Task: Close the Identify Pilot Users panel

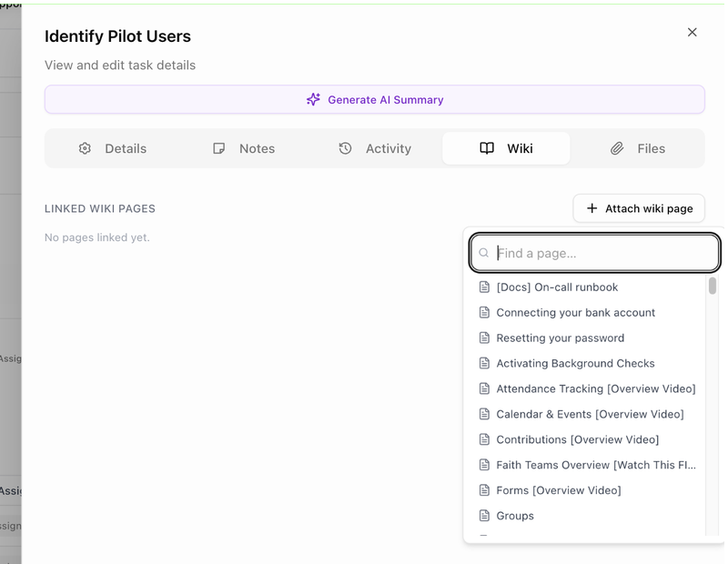Action: [693, 32]
